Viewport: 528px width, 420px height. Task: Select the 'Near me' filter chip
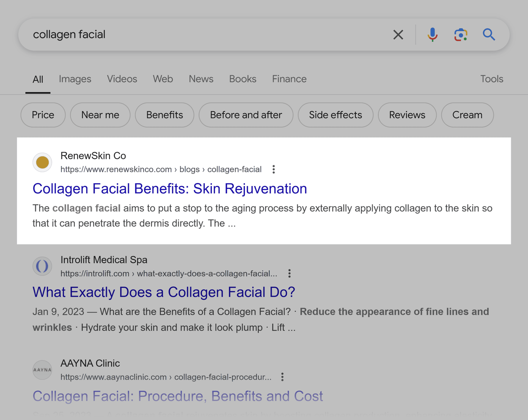100,115
